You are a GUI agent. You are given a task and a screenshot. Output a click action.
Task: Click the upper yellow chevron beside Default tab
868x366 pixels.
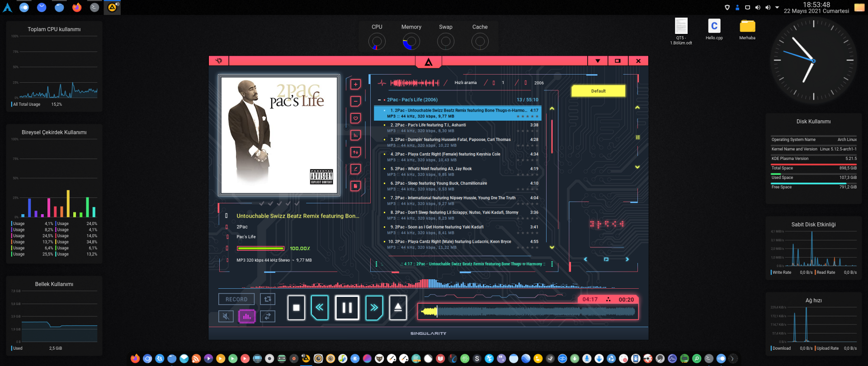[637, 108]
